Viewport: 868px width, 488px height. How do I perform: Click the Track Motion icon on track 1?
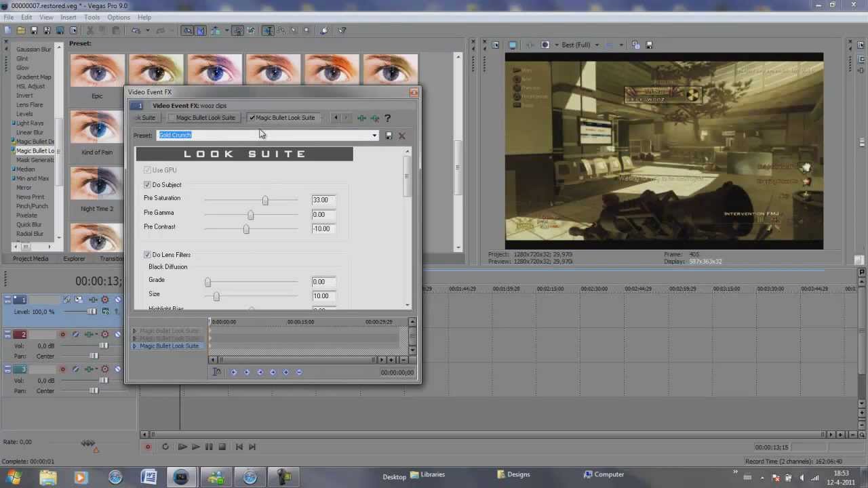click(x=79, y=300)
